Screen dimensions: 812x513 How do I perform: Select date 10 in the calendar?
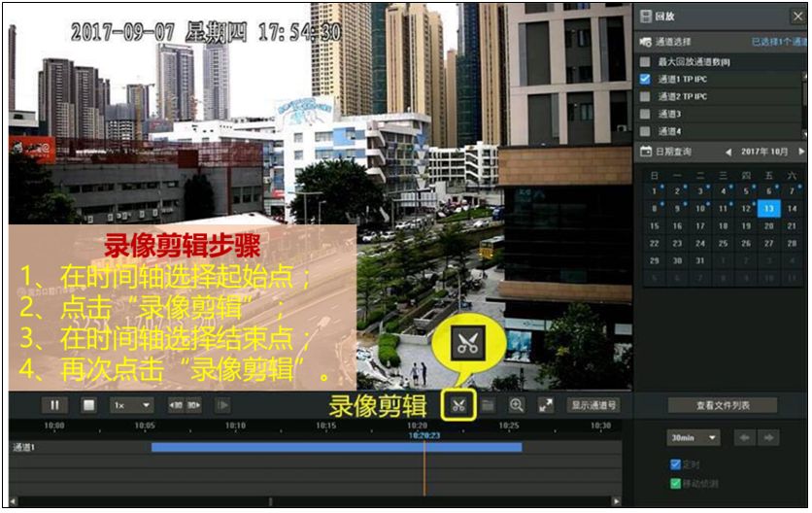(700, 209)
